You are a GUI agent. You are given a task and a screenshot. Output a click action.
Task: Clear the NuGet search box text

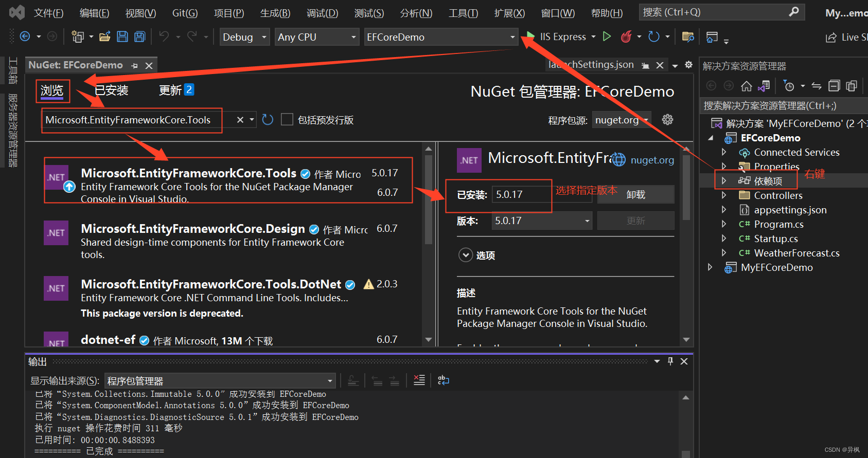[x=240, y=120]
